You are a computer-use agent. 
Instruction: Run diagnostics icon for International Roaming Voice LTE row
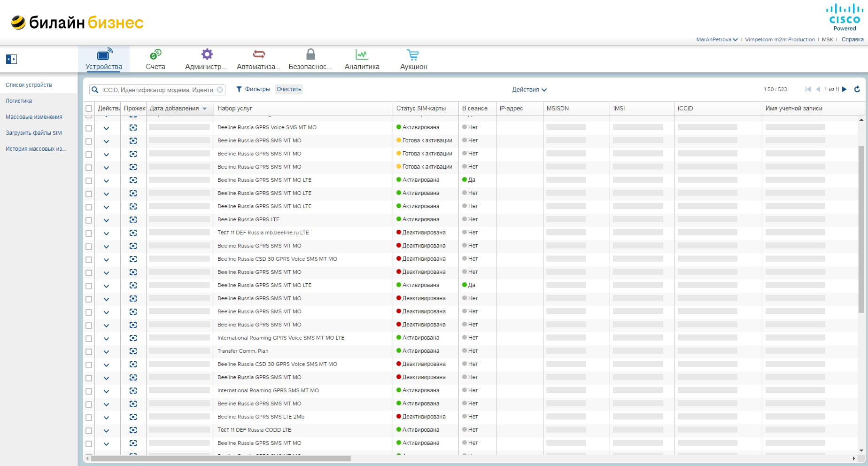pyautogui.click(x=133, y=338)
